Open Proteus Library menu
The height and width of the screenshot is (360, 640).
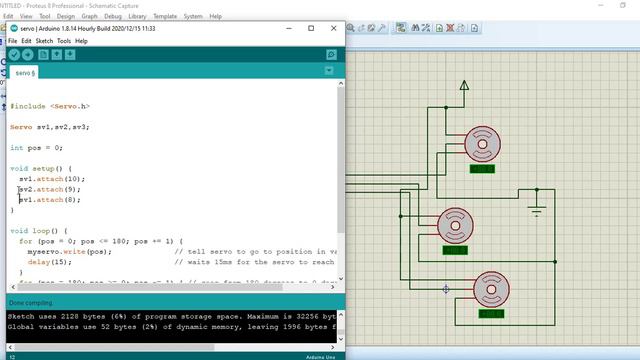point(137,16)
